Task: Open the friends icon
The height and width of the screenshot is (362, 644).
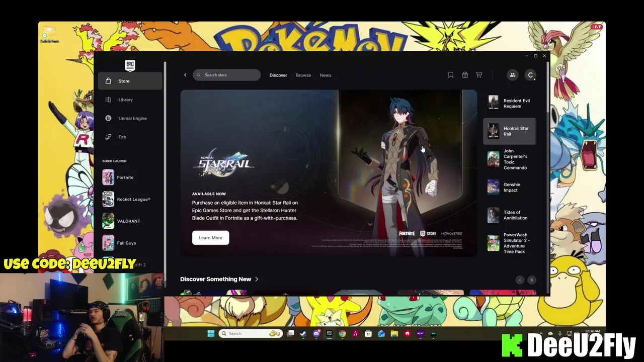Action: (512, 75)
